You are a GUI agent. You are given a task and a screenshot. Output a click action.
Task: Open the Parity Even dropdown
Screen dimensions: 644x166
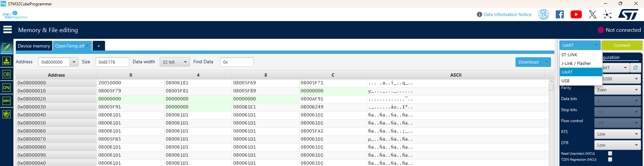click(x=617, y=90)
